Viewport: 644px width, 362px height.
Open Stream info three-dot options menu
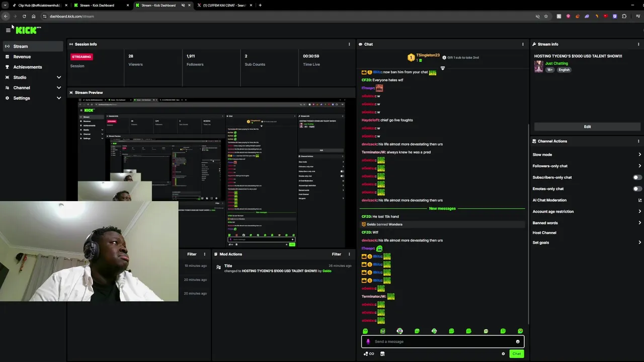click(638, 44)
